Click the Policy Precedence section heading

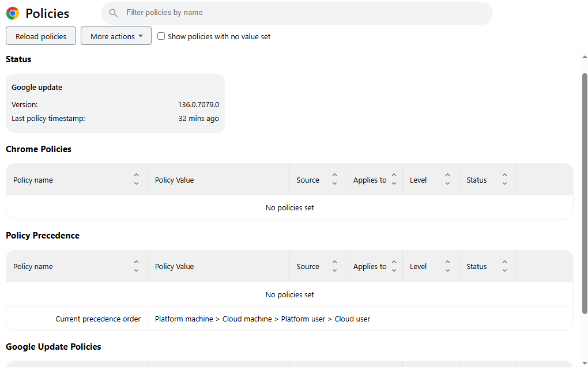tap(43, 236)
